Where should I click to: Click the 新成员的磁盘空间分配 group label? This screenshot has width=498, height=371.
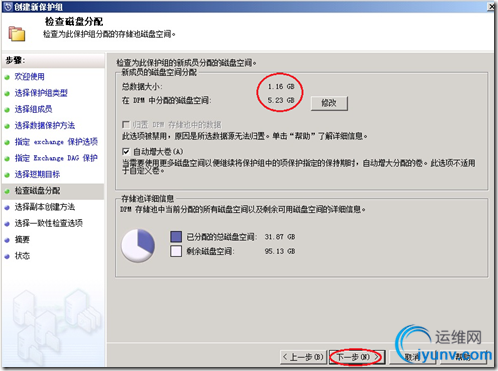[x=159, y=72]
